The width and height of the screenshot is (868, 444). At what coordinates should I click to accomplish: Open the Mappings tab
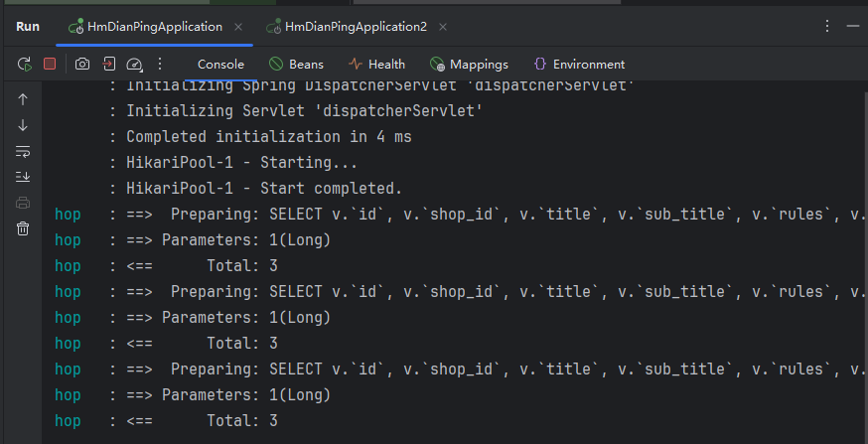click(x=469, y=65)
